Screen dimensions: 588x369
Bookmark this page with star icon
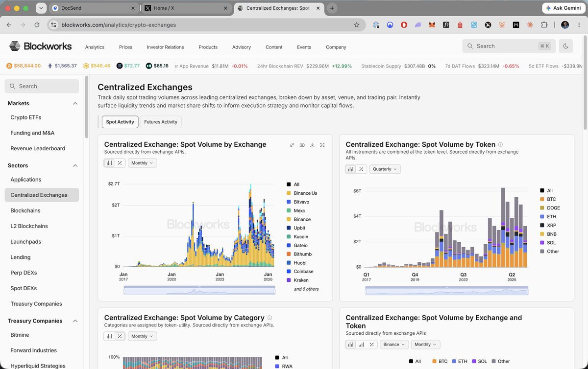(357, 25)
